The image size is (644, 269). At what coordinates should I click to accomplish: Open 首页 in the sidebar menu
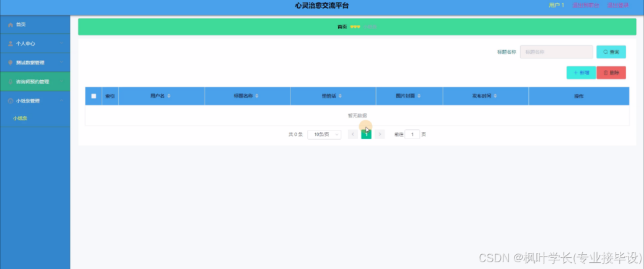pyautogui.click(x=35, y=25)
